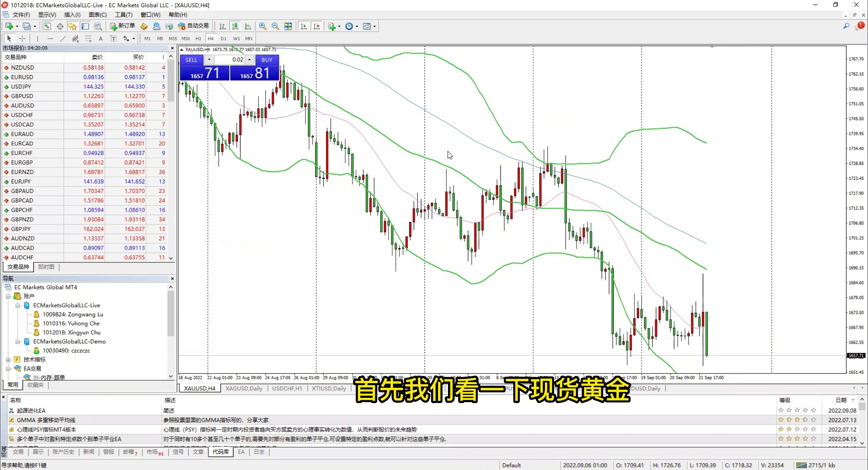This screenshot has width=868, height=470.
Task: Collapse the ECMarketsGlobalLLC-Live tree node
Action: pyautogui.click(x=18, y=305)
